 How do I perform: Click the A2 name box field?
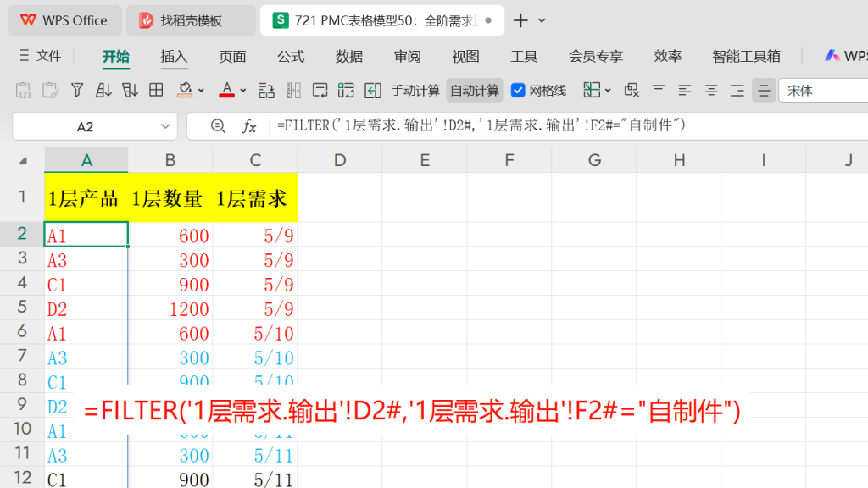pos(85,127)
